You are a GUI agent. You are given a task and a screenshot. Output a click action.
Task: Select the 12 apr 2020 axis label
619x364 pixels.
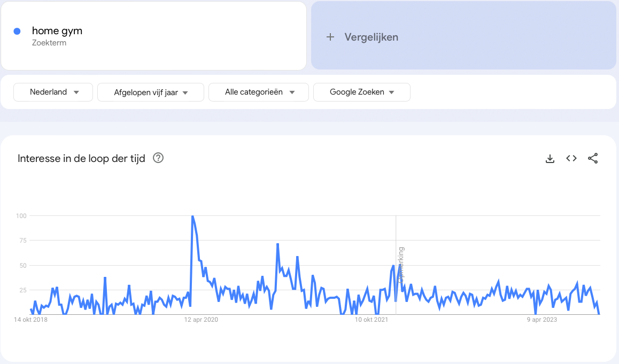coord(201,320)
